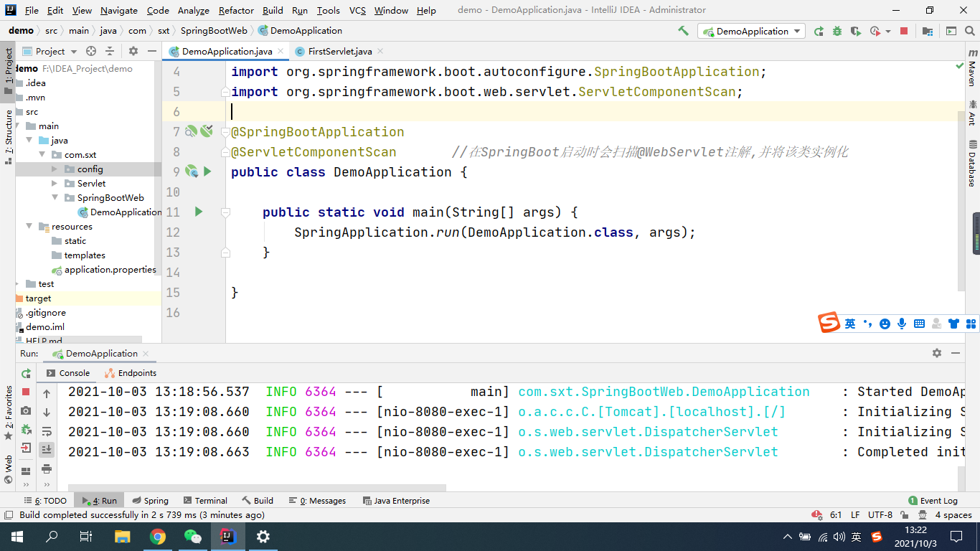Open the Project view selector dropdown
The image size is (980, 551).
(x=50, y=51)
